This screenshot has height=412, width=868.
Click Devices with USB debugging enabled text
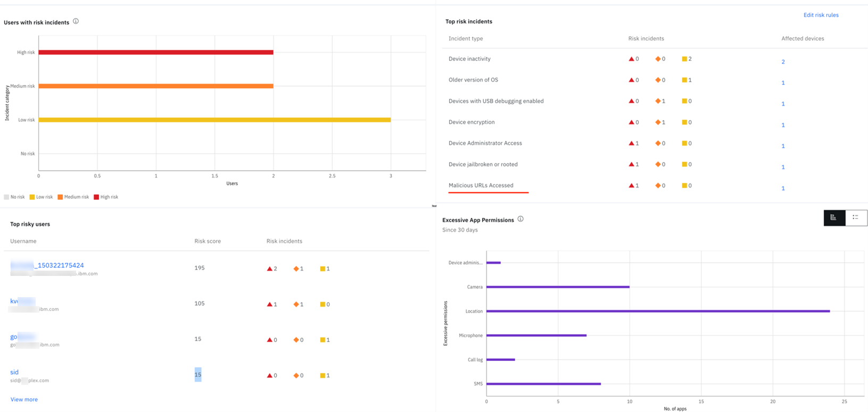(x=496, y=101)
